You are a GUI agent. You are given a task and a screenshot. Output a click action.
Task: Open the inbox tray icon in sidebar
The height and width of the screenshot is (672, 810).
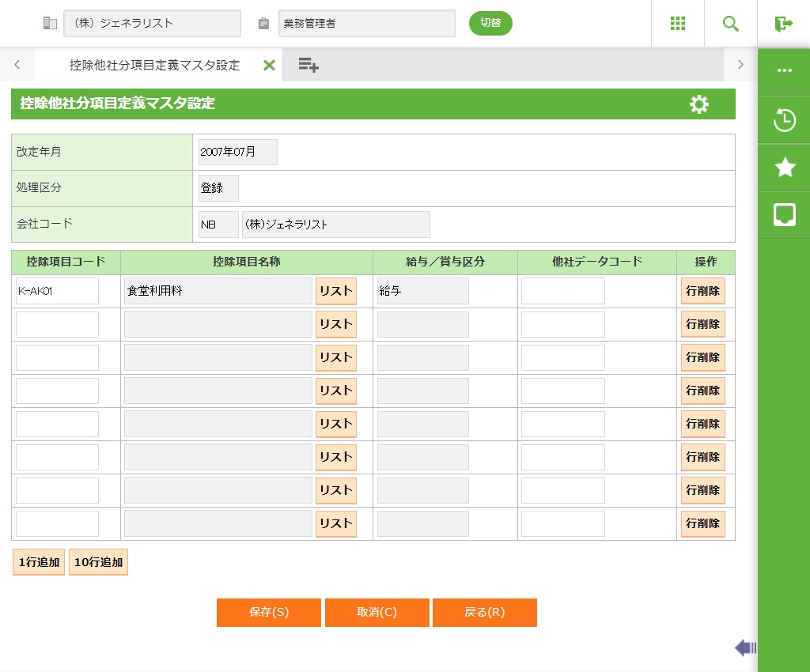[784, 214]
